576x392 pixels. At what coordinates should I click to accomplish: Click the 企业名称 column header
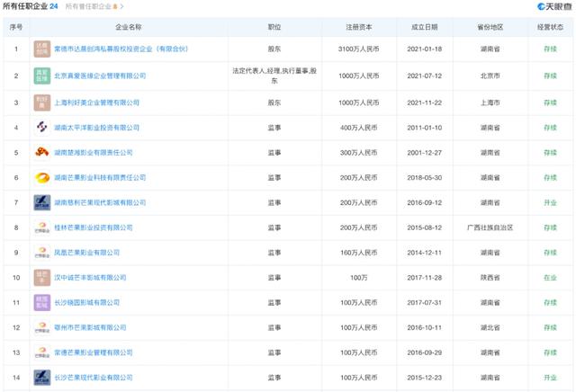(129, 27)
